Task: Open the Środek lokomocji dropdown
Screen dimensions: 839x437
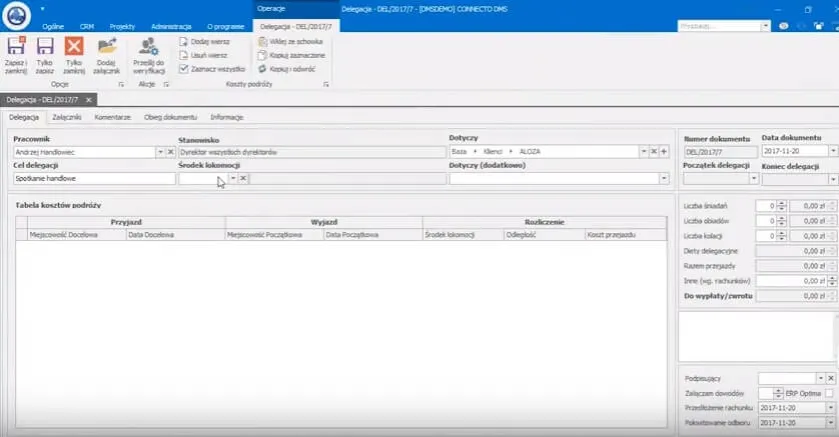Action: click(x=232, y=178)
